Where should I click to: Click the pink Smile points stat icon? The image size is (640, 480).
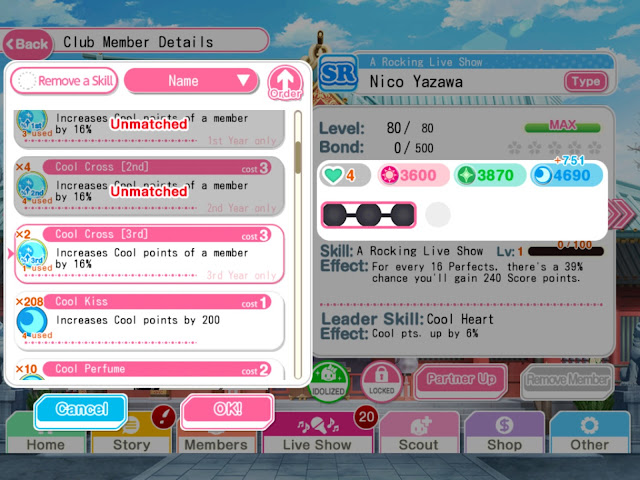tap(389, 176)
